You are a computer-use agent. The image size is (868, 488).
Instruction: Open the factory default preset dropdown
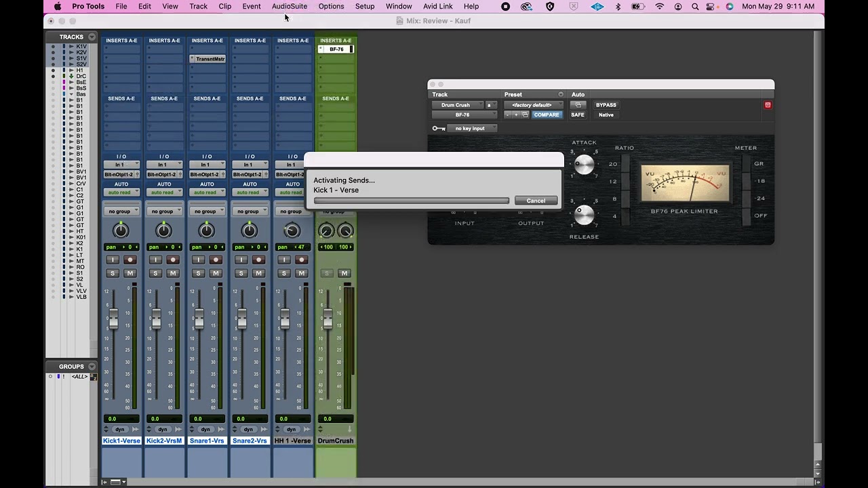point(533,105)
